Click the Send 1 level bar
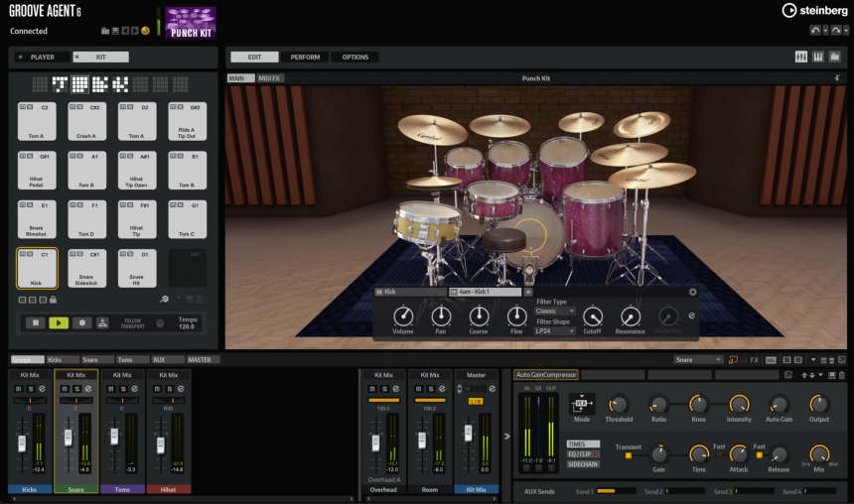Image resolution: width=854 pixels, height=504 pixels. (616, 491)
